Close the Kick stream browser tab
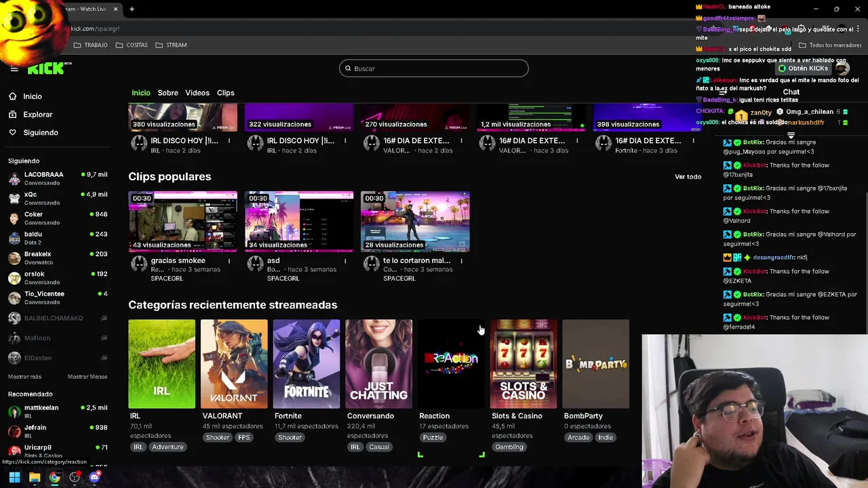Screen dimensions: 868x488 pos(115,9)
